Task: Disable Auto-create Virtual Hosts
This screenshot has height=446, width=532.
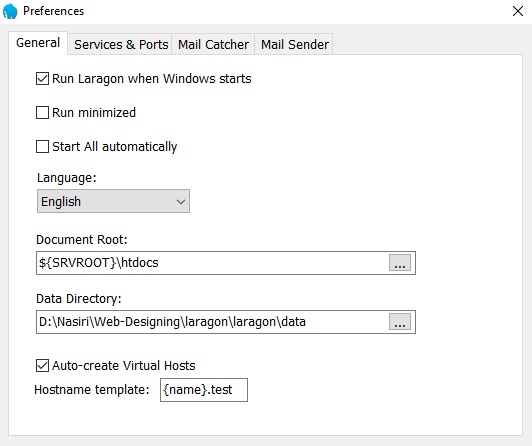Action: pos(42,366)
